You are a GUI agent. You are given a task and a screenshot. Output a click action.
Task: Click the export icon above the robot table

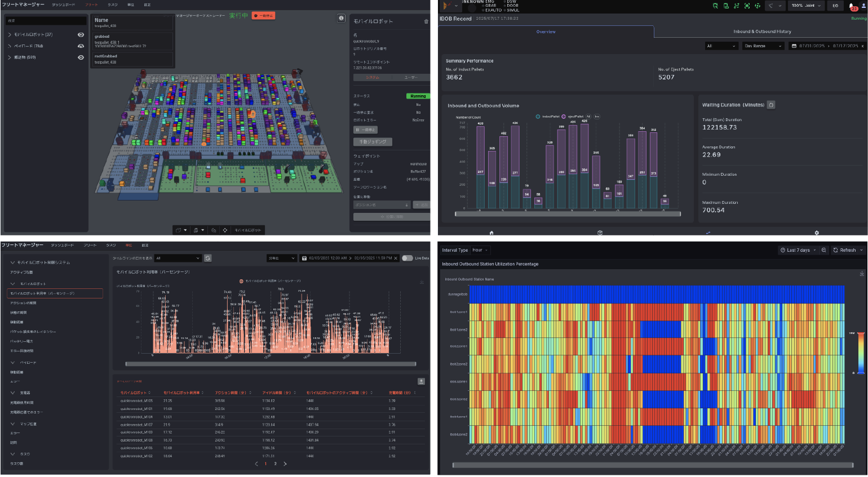click(421, 381)
